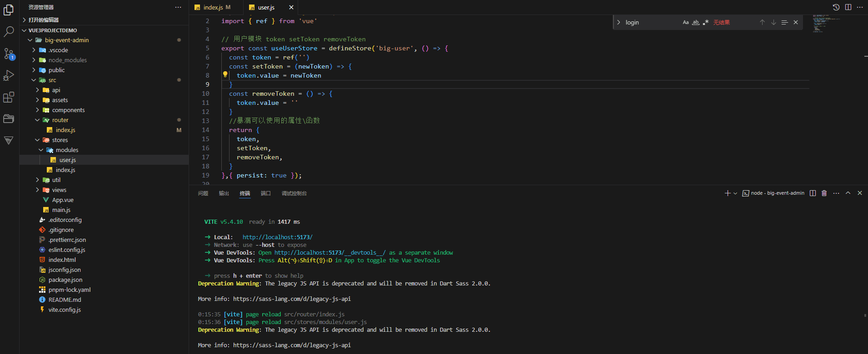
Task: Close the user.js editor tab
Action: point(291,7)
